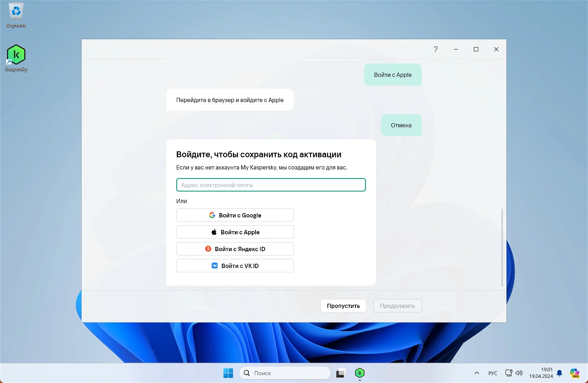588x383 pixels.
Task: Click the Kaspersky icon in the taskbar
Action: (360, 373)
